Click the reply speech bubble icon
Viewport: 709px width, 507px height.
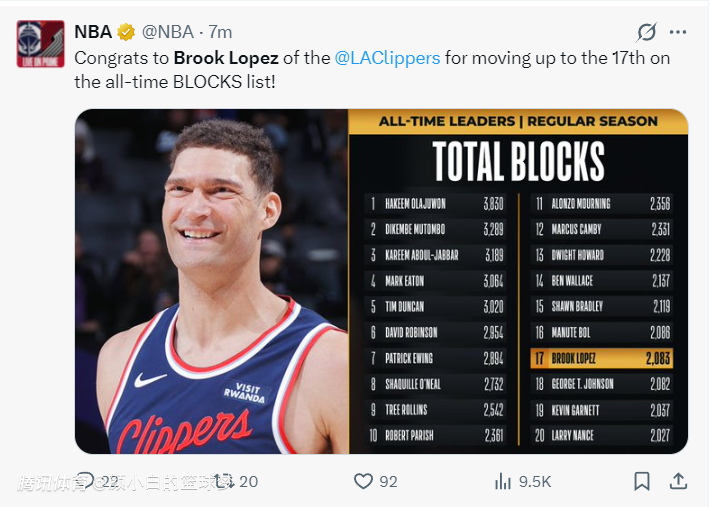[x=86, y=481]
